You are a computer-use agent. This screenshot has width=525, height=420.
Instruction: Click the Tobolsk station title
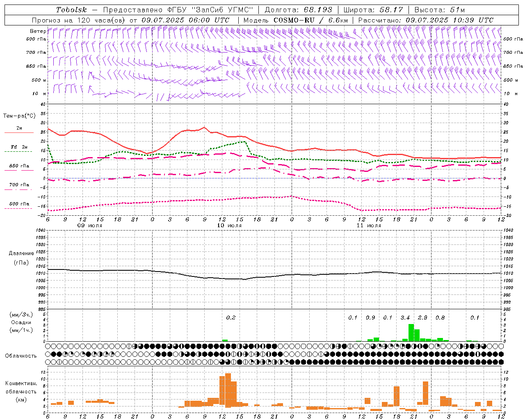pyautogui.click(x=71, y=10)
